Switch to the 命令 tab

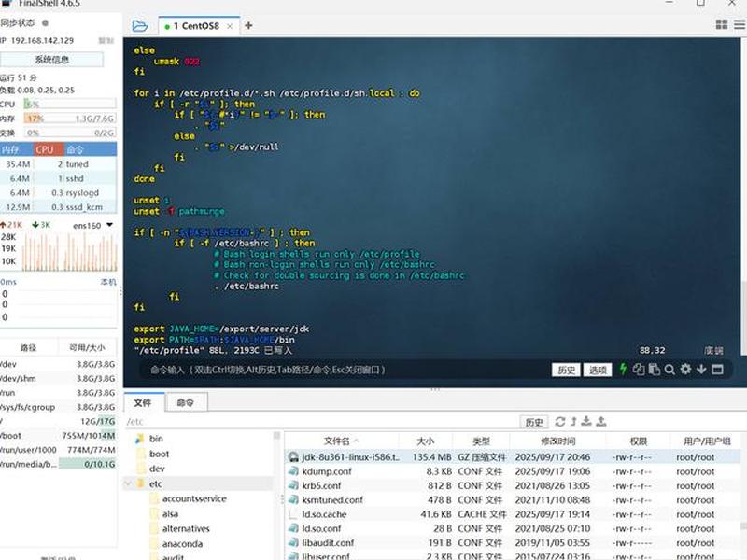pos(185,402)
